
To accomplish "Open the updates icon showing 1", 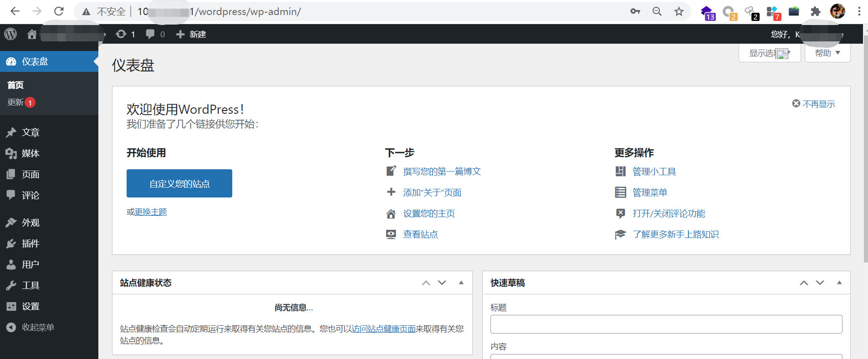I will coord(125,34).
